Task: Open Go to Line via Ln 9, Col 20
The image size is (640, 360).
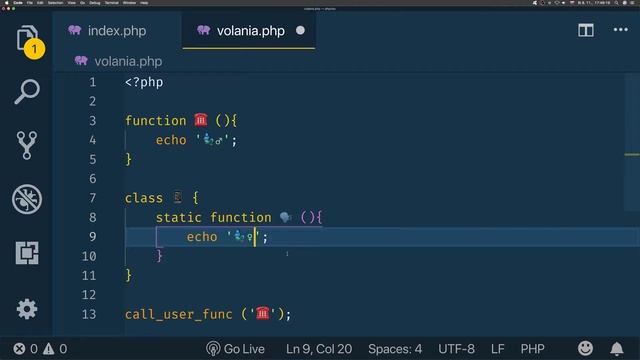Action: pyautogui.click(x=319, y=349)
